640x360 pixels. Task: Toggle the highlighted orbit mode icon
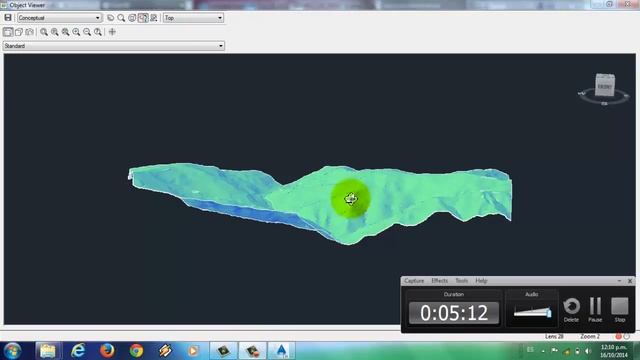[143, 18]
